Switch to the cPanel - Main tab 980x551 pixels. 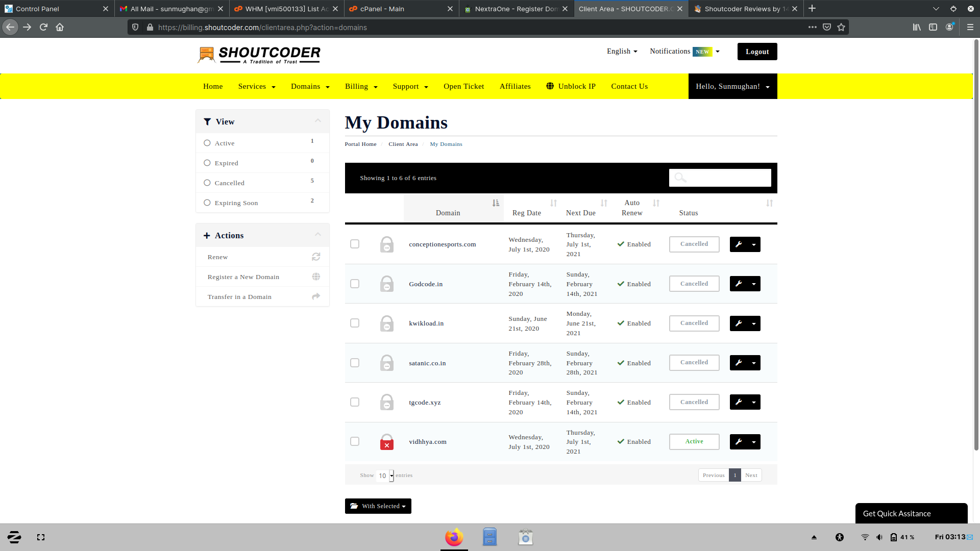(402, 9)
